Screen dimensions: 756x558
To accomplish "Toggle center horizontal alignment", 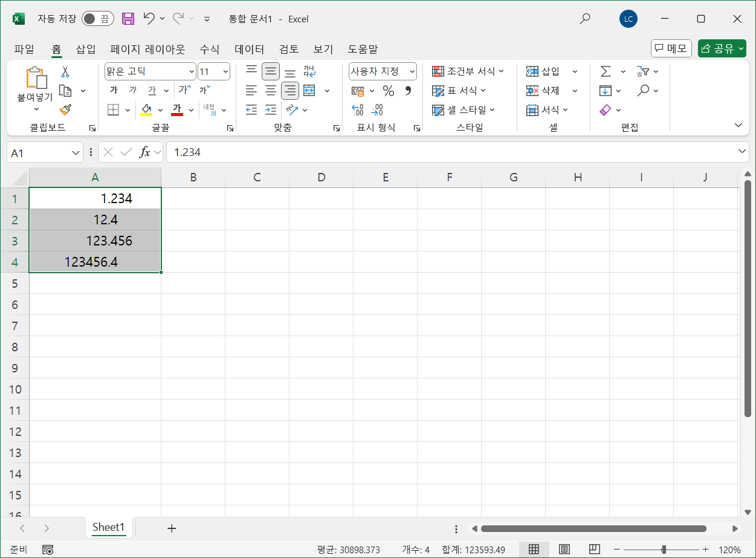I will tap(271, 91).
